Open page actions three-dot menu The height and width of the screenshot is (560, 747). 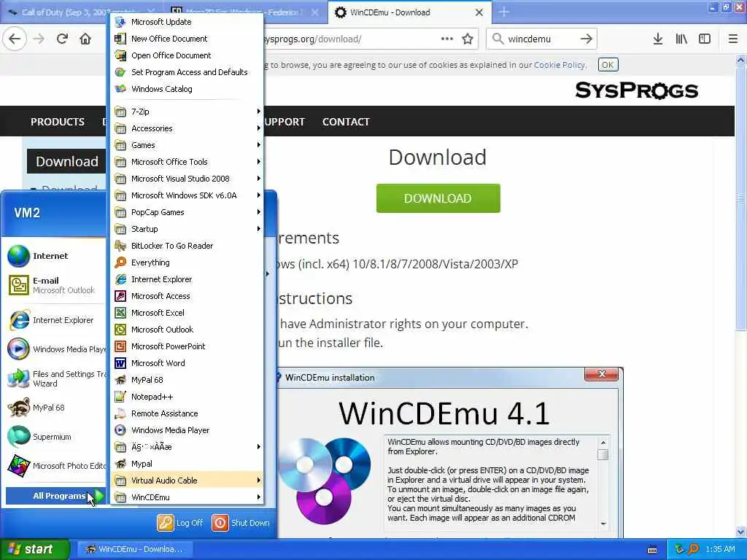[x=447, y=39]
